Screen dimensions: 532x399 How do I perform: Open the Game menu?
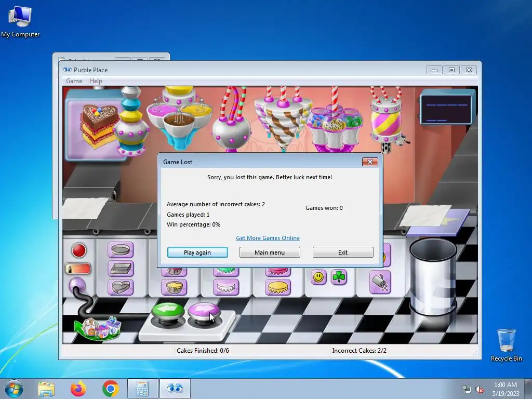coord(74,81)
